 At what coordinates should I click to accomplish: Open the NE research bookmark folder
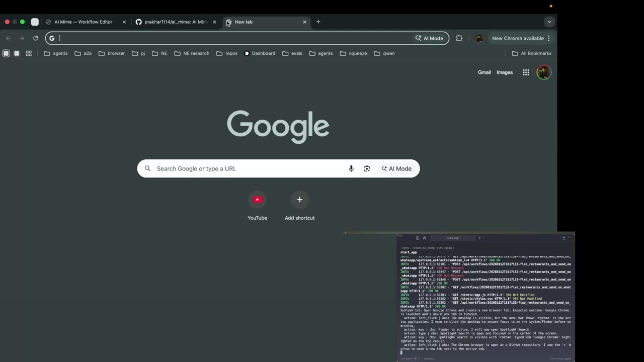click(192, 53)
